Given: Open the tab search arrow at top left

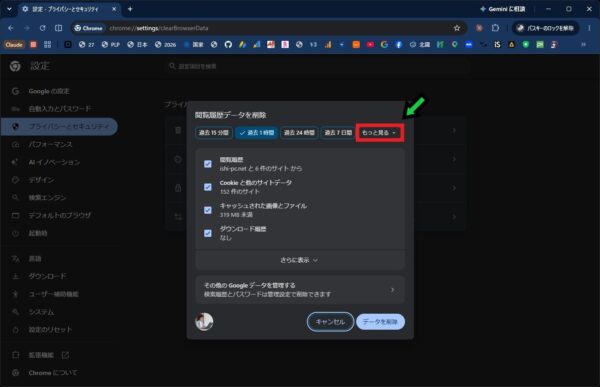Looking at the screenshot, I should [x=9, y=8].
